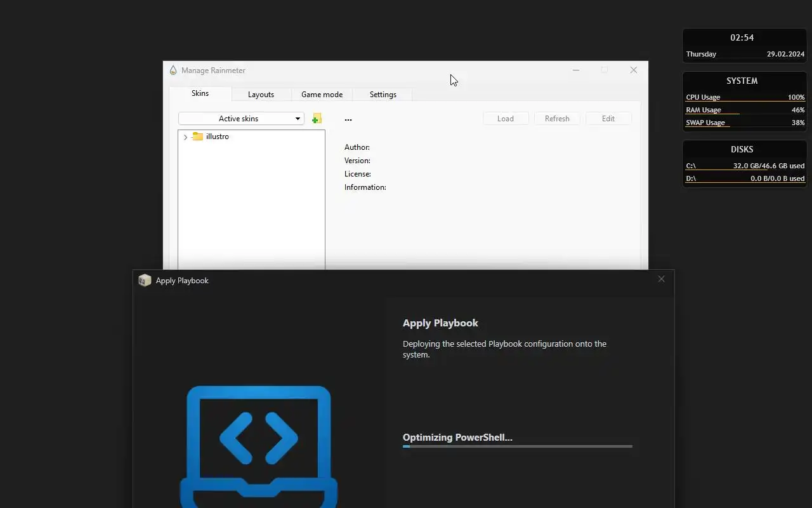Image resolution: width=812 pixels, height=508 pixels.
Task: Close the Manage Rainmeter window
Action: [633, 70]
